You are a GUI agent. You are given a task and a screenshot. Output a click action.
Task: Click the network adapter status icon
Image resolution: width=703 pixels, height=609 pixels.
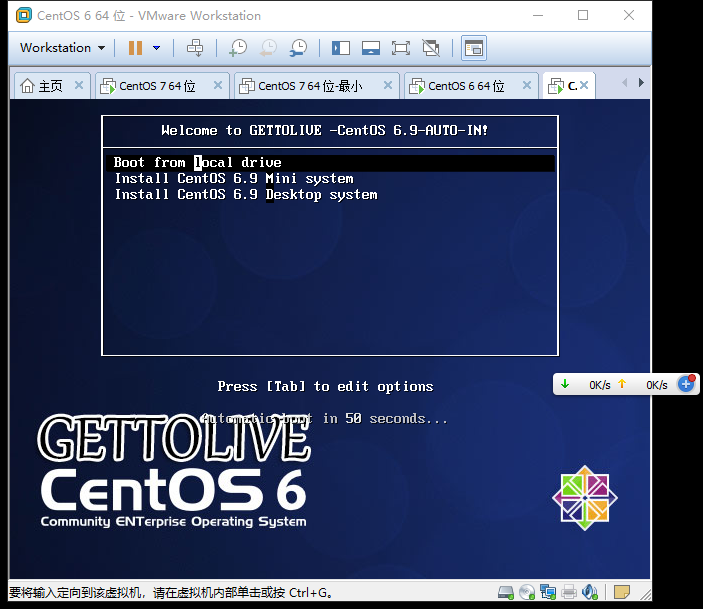[x=548, y=592]
